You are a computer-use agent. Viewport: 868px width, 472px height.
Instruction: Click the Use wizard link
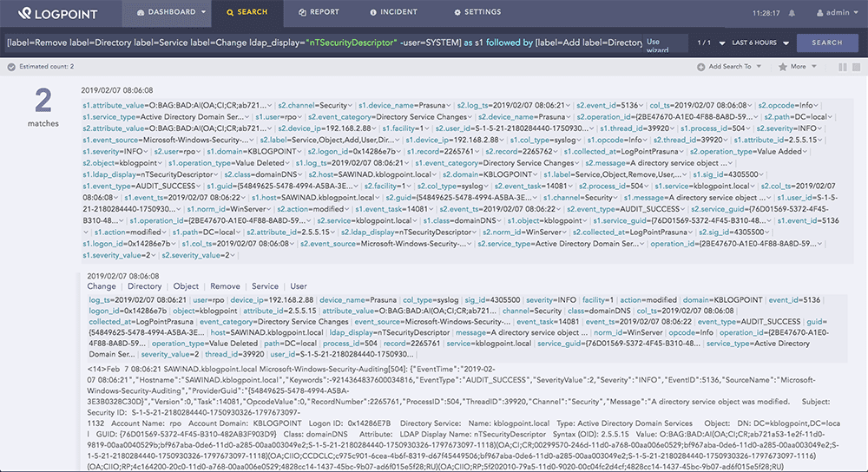coord(656,46)
